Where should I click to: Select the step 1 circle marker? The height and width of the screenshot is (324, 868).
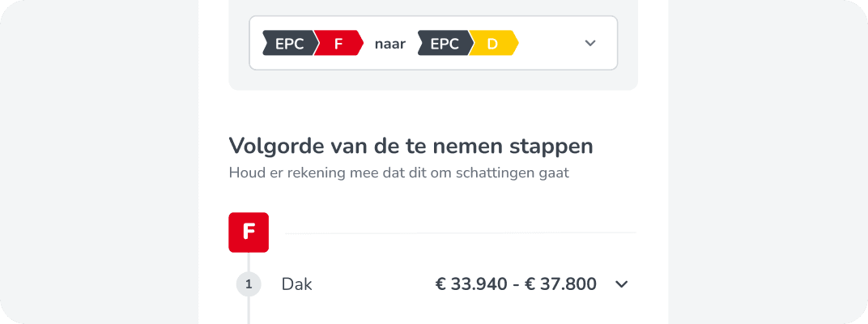(249, 284)
